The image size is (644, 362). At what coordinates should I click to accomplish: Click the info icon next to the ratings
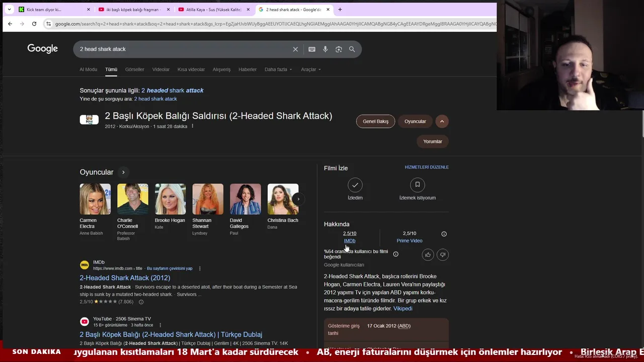point(444,234)
